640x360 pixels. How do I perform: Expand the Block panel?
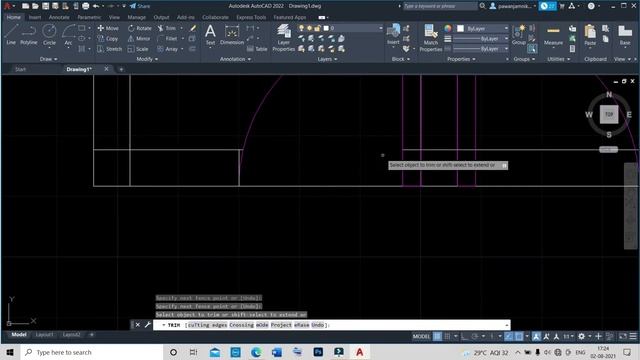pyautogui.click(x=401, y=59)
